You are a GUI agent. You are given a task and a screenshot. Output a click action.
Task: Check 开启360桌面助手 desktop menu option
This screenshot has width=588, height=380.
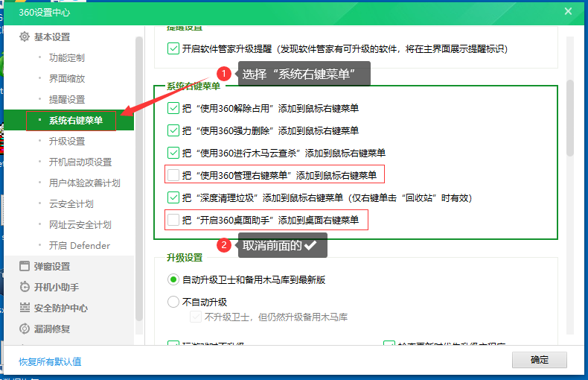pyautogui.click(x=173, y=220)
